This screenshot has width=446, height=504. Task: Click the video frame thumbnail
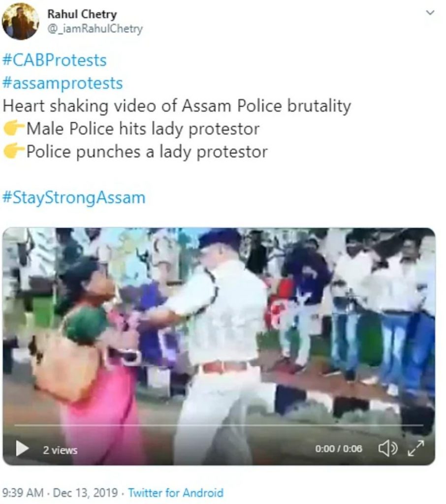pos(219,325)
